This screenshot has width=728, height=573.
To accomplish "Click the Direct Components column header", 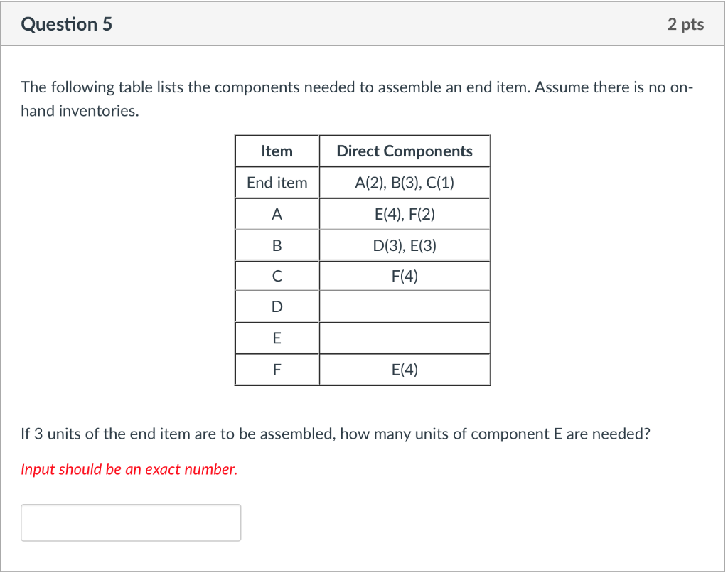I will [x=405, y=151].
